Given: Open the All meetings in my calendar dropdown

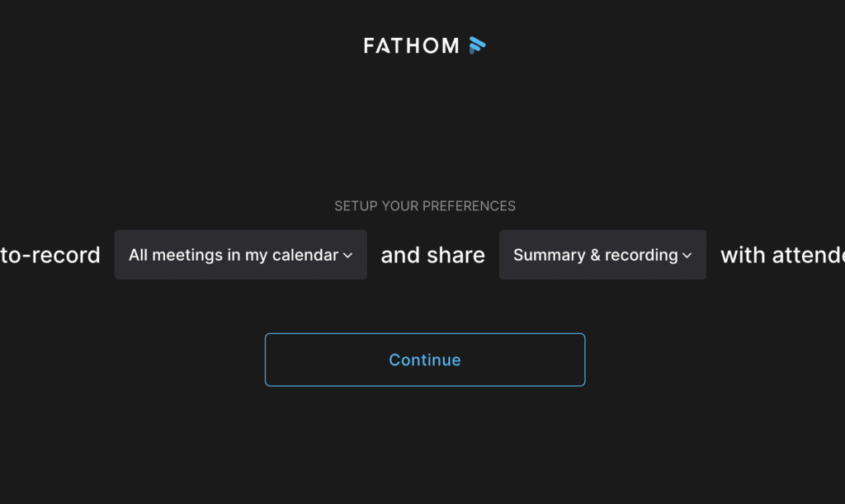Looking at the screenshot, I should tap(240, 255).
